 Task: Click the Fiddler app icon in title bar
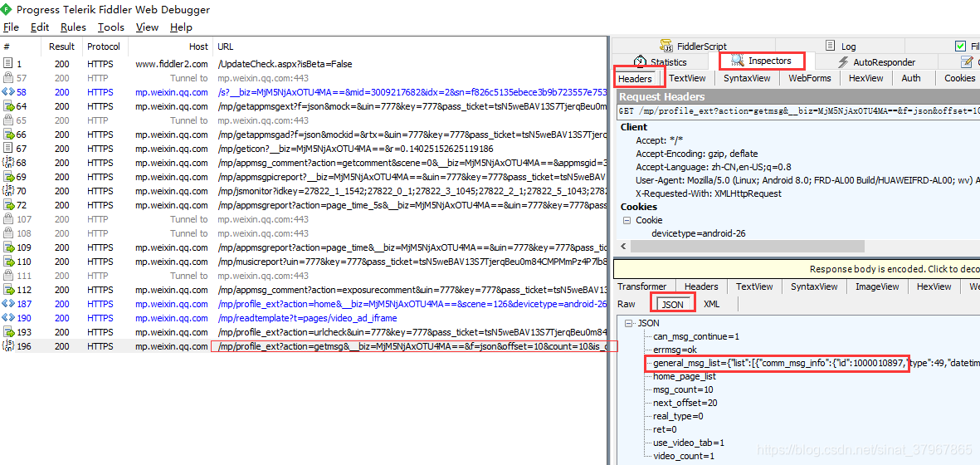pos(7,9)
